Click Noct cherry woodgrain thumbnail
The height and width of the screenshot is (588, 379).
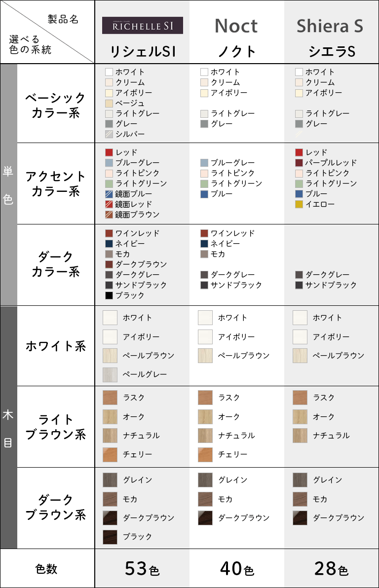pos(205,454)
